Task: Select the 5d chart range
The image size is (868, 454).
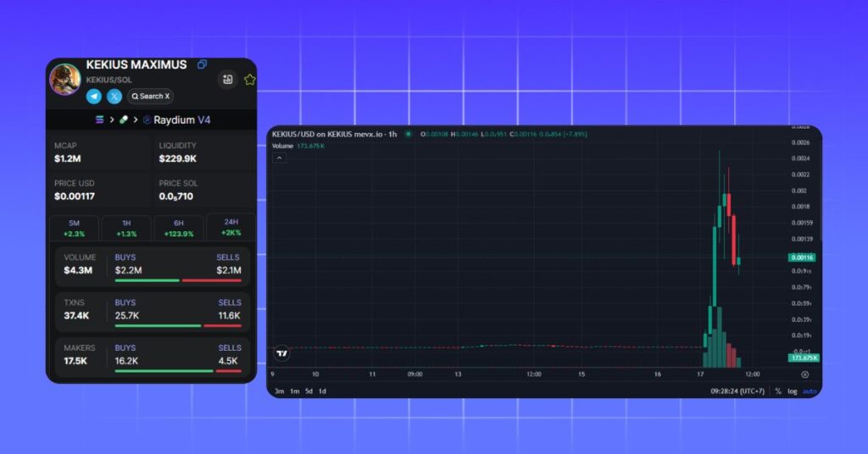Action: 309,391
